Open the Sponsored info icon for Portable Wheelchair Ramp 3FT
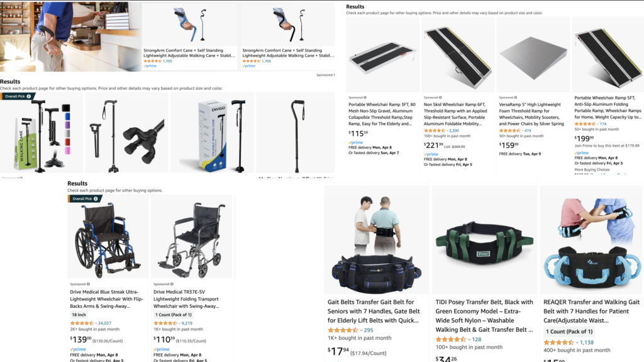This screenshot has width=644, height=362. pos(365,98)
